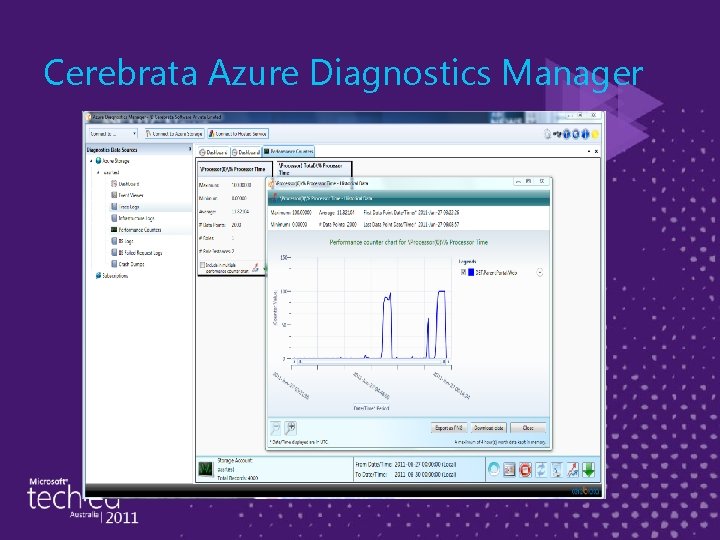720x540 pixels.
Task: Click the yellow circle icon in the top-right toolbar
Action: coord(595,134)
